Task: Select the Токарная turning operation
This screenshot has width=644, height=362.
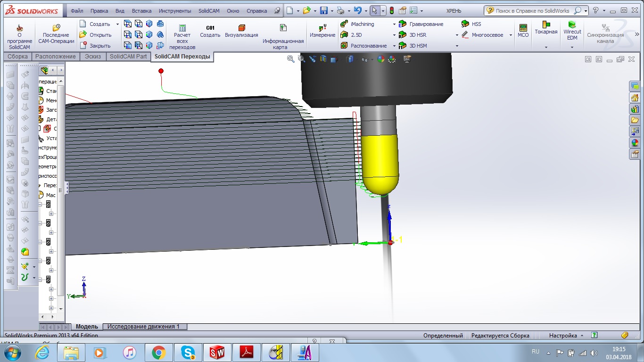Action: point(546,28)
